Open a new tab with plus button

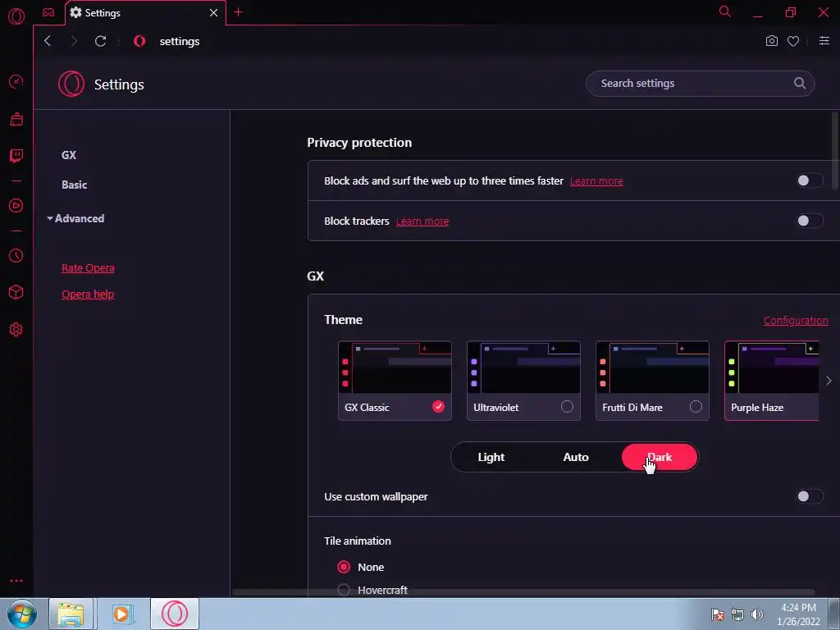[239, 12]
